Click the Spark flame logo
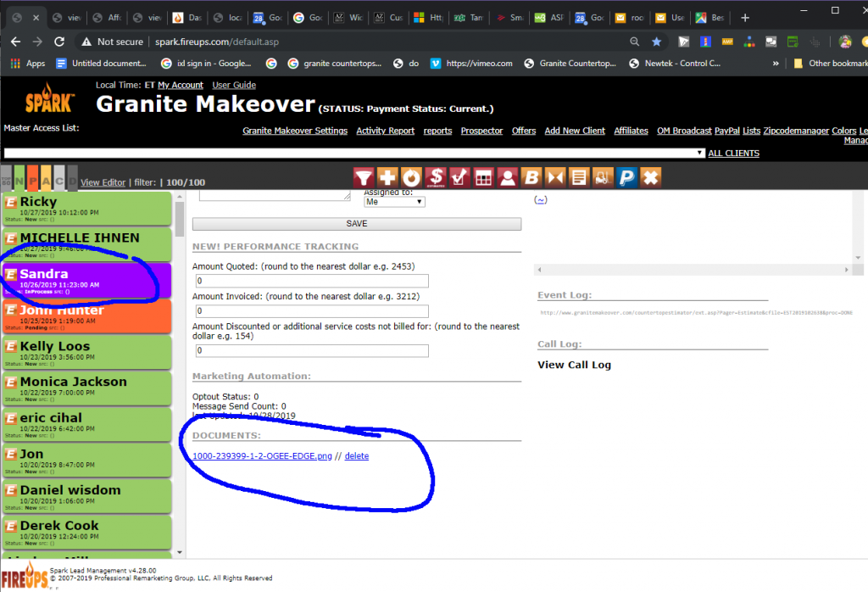The width and height of the screenshot is (868, 592). pyautogui.click(x=48, y=98)
